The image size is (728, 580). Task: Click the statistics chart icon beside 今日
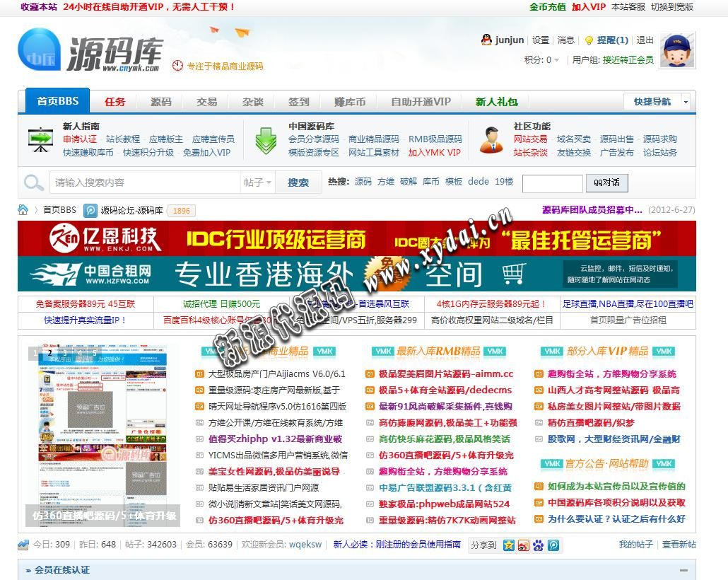23,544
